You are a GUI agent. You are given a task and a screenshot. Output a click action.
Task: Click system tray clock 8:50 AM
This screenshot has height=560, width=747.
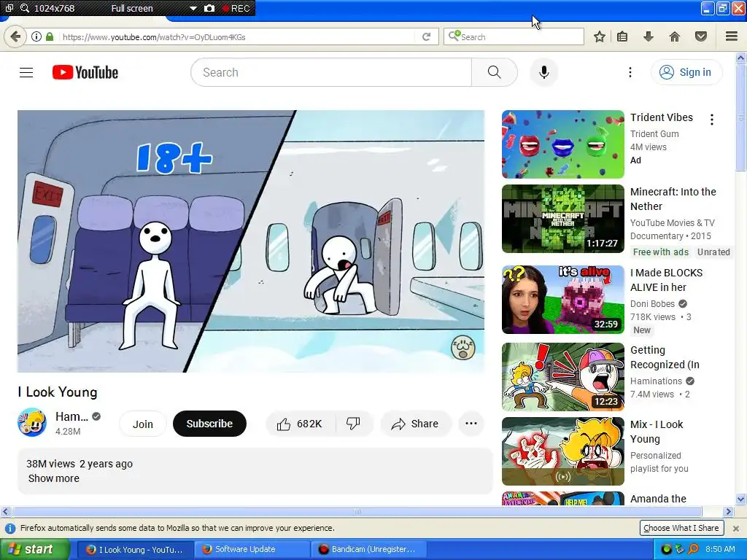coord(720,549)
